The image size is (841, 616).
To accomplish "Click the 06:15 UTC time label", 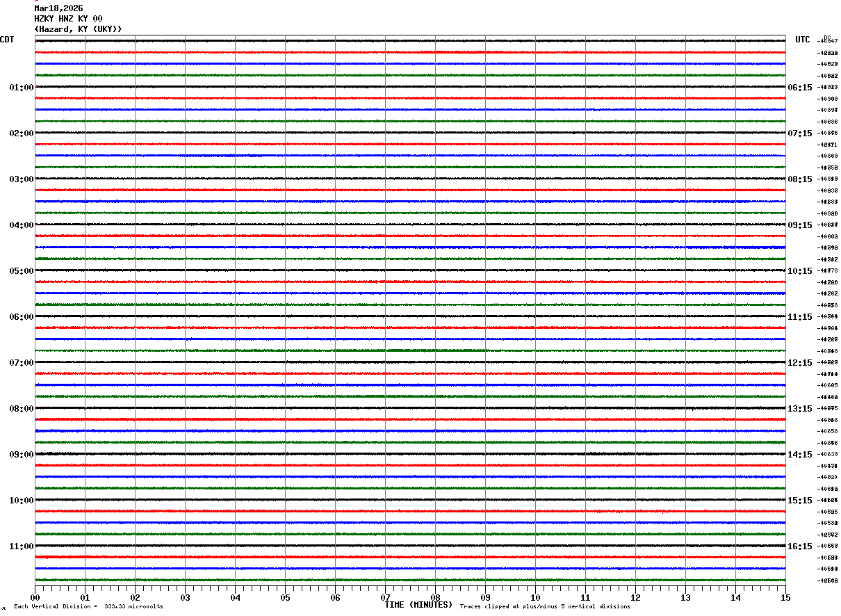I will coord(800,88).
